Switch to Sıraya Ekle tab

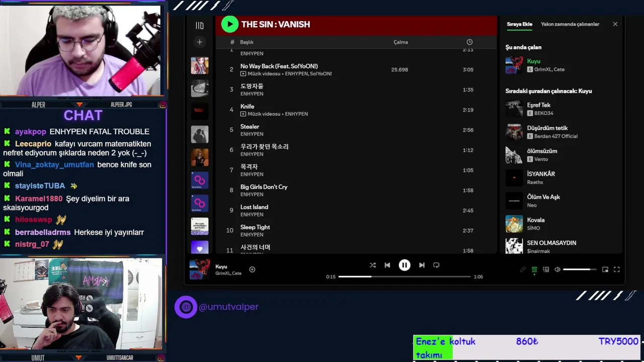pyautogui.click(x=520, y=24)
